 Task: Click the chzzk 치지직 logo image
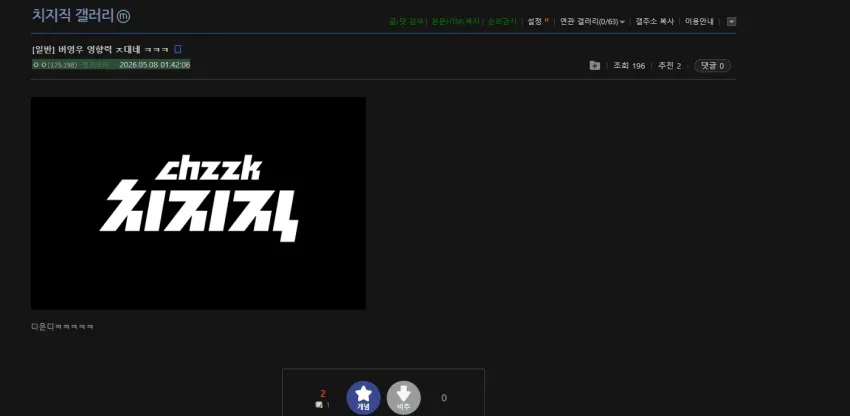pyautogui.click(x=198, y=203)
